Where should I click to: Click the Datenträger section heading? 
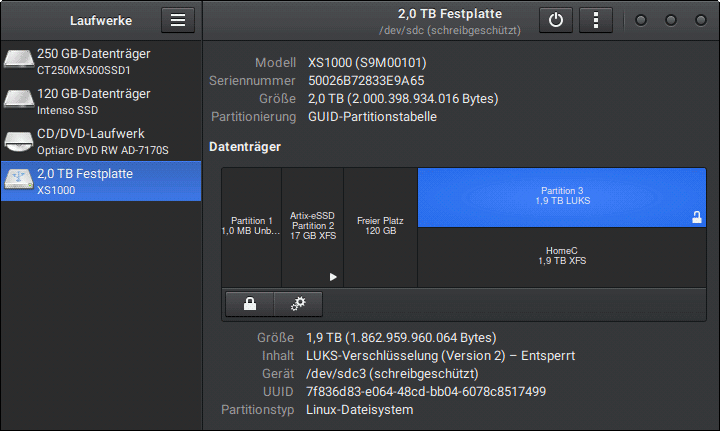pos(245,147)
